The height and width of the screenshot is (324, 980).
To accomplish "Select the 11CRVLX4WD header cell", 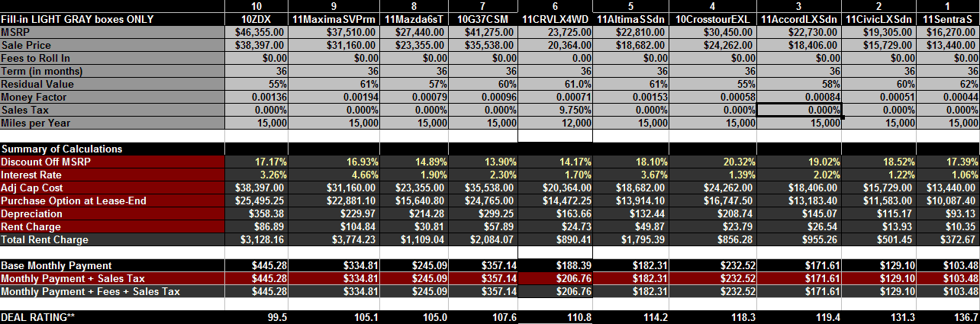I will 556,19.
